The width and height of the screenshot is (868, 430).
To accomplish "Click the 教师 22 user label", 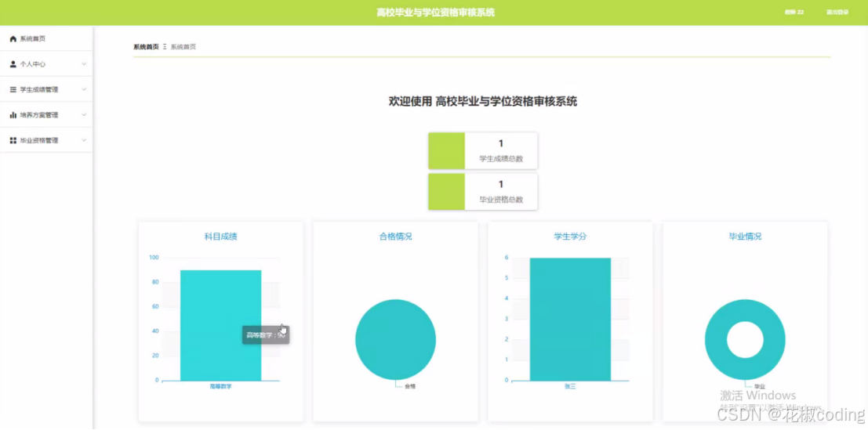I will (794, 13).
